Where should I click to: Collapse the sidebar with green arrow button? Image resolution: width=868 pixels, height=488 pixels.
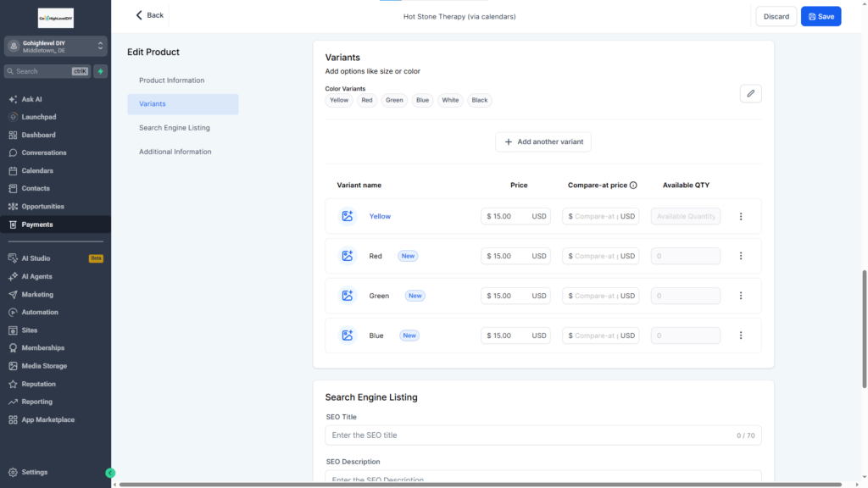tap(110, 473)
